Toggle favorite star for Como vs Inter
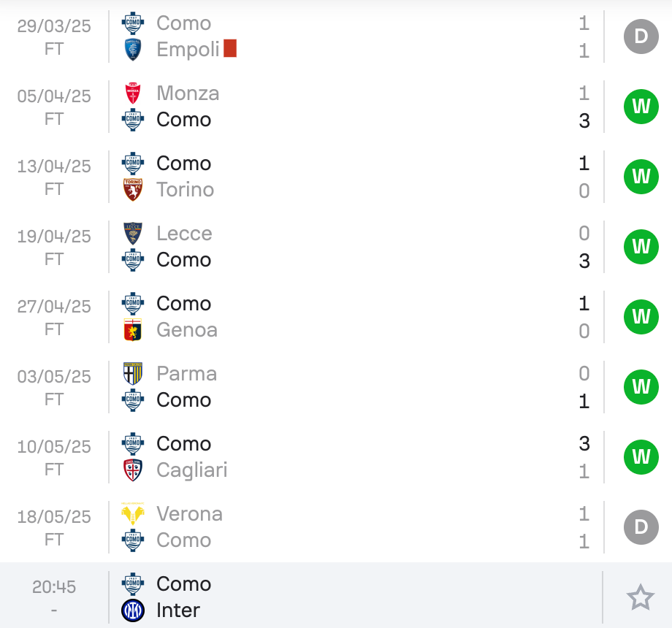Image resolution: width=672 pixels, height=628 pixels. pos(641,597)
